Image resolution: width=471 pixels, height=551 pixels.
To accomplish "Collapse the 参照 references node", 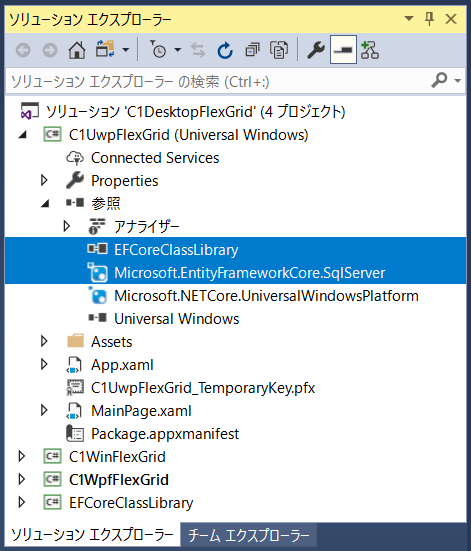I will coord(45,203).
